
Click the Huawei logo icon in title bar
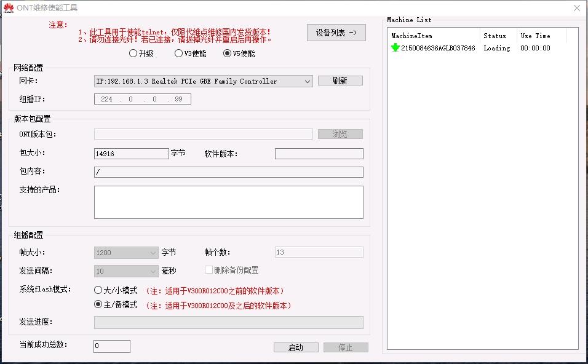click(8, 8)
